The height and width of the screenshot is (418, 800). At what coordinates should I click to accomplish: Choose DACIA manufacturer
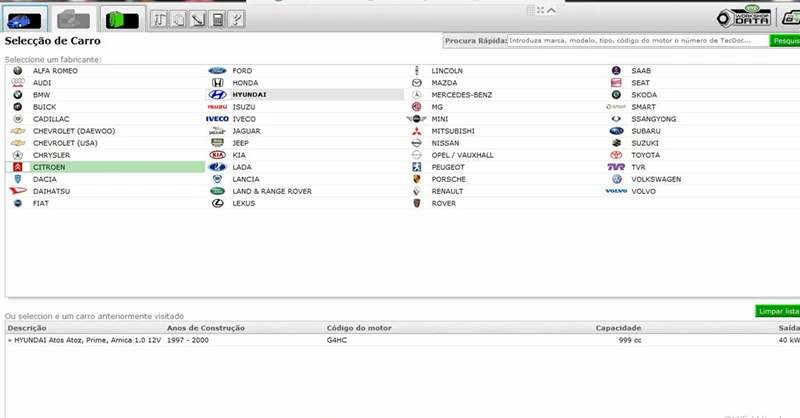click(45, 179)
